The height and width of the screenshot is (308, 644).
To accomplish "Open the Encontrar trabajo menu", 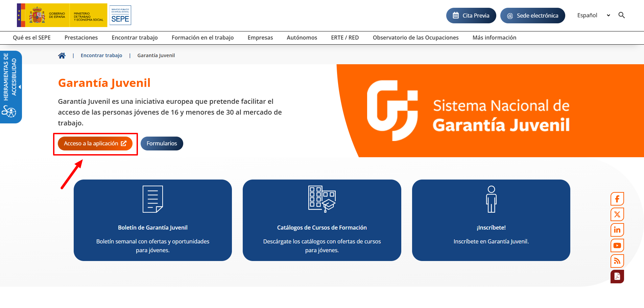I will [135, 38].
